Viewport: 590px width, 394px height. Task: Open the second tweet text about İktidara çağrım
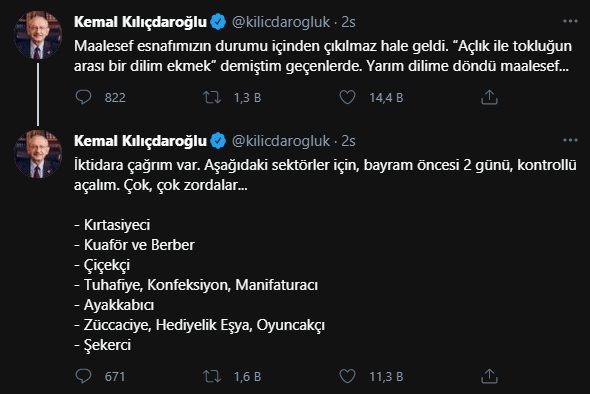pyautogui.click(x=325, y=175)
